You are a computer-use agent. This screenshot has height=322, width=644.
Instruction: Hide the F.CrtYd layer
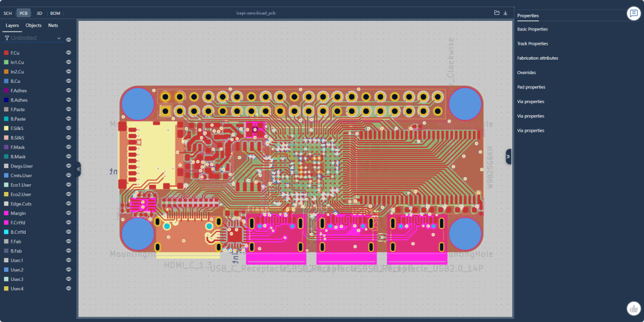pos(69,222)
